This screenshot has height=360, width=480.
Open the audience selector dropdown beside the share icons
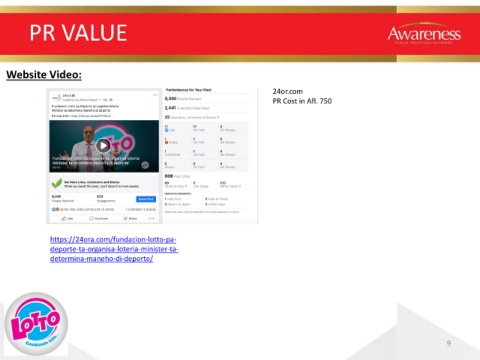(151, 219)
